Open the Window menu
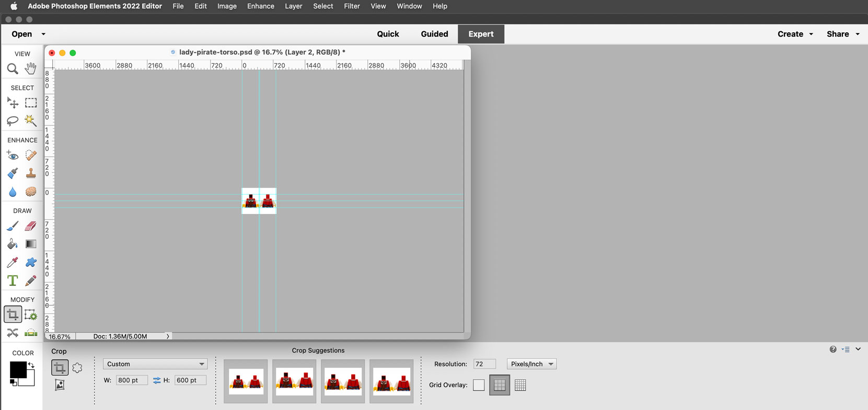 409,6
